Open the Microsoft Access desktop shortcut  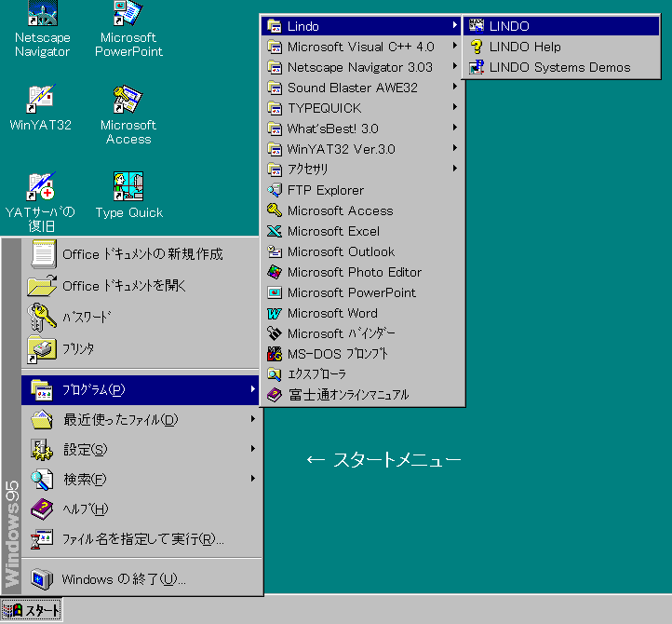click(x=128, y=100)
